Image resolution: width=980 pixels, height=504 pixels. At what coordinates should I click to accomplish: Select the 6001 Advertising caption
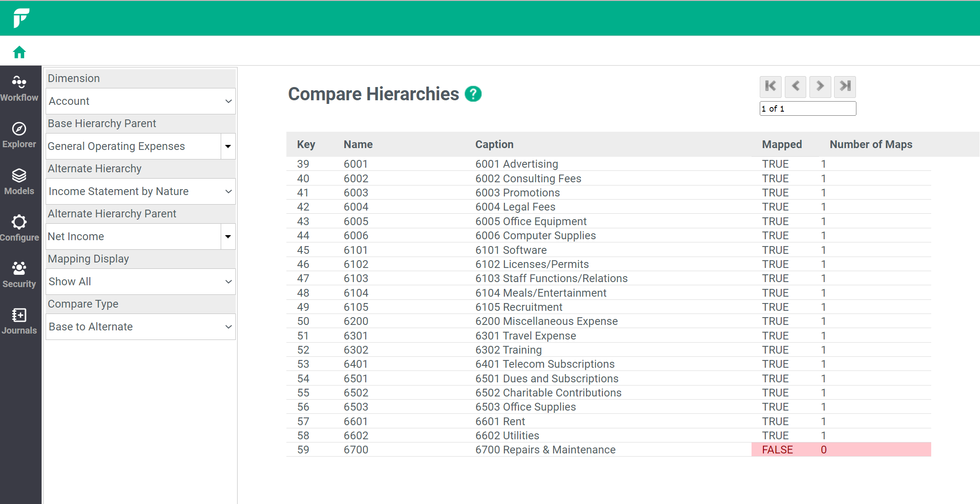point(517,164)
